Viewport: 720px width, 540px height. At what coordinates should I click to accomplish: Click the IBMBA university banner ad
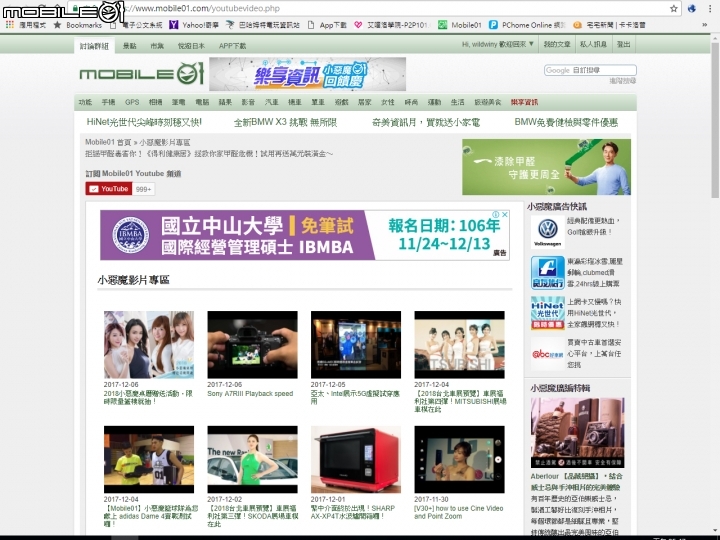click(304, 235)
